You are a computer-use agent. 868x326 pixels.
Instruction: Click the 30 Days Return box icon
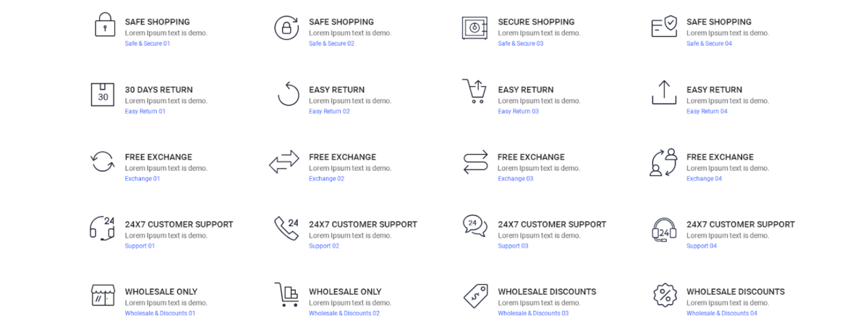click(103, 95)
